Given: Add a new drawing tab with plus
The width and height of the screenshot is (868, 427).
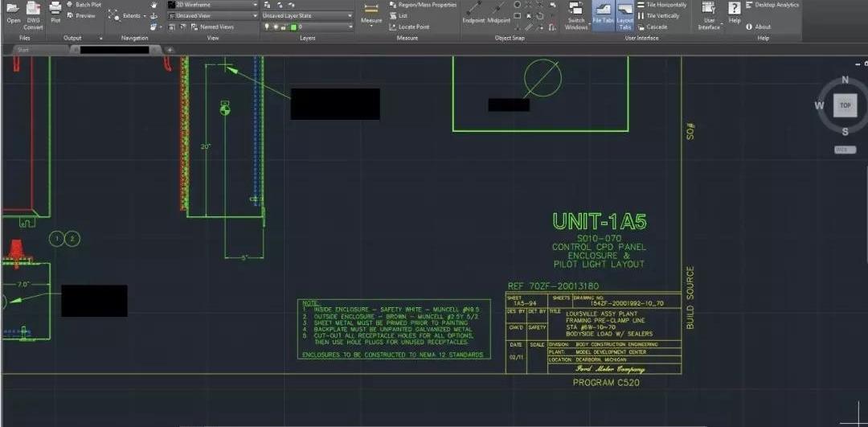Looking at the screenshot, I should click(170, 50).
